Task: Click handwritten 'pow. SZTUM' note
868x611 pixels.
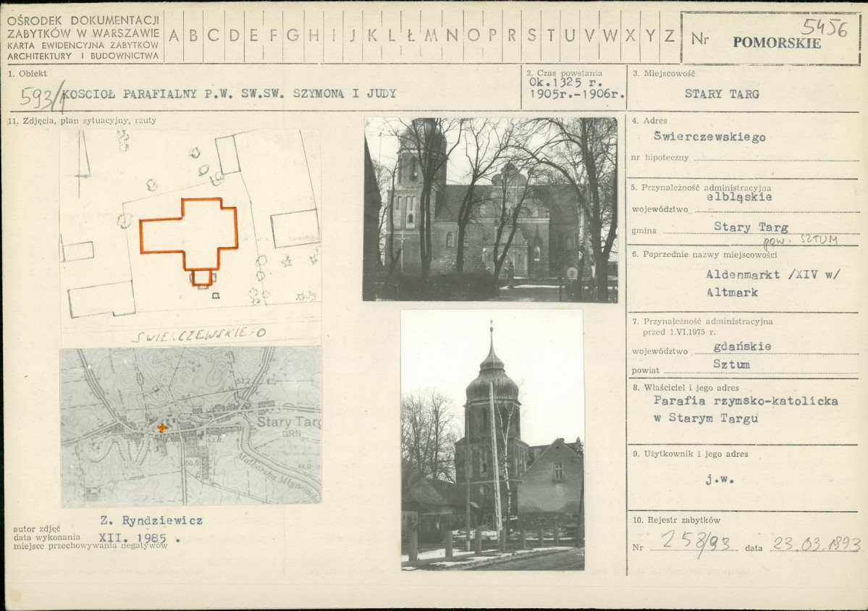Action: (800, 240)
